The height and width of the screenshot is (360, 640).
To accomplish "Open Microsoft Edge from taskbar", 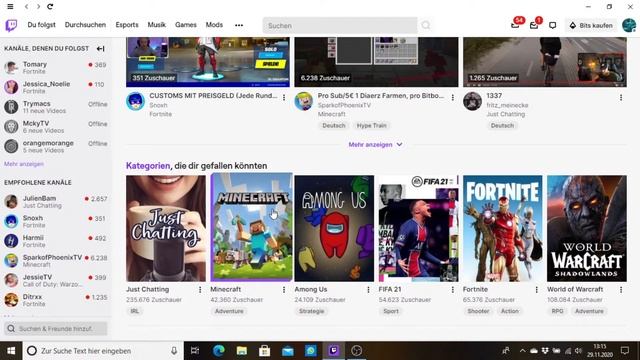I will point(219,351).
